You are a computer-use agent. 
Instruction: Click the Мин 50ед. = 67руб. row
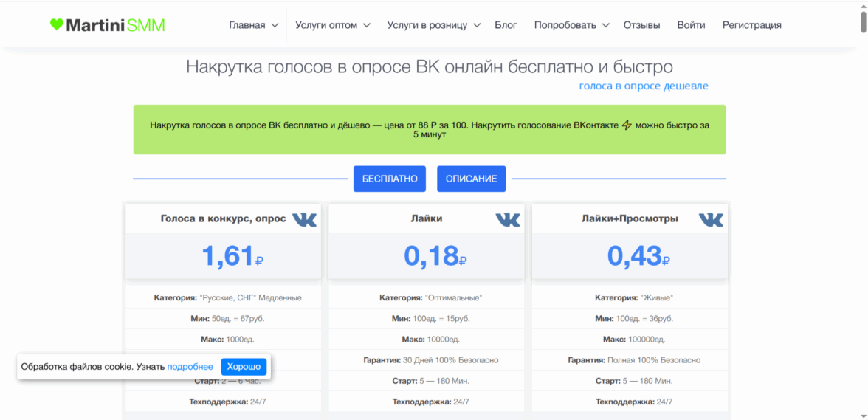click(x=223, y=319)
